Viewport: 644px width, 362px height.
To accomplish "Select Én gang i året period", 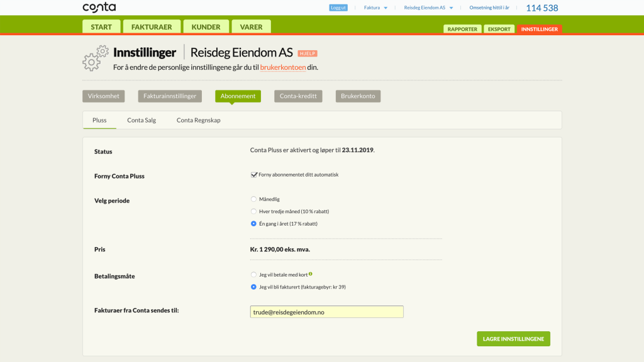I will pos(253,224).
